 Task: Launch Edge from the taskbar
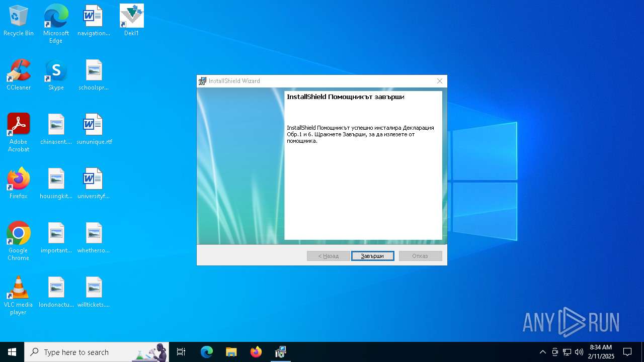pos(207,352)
